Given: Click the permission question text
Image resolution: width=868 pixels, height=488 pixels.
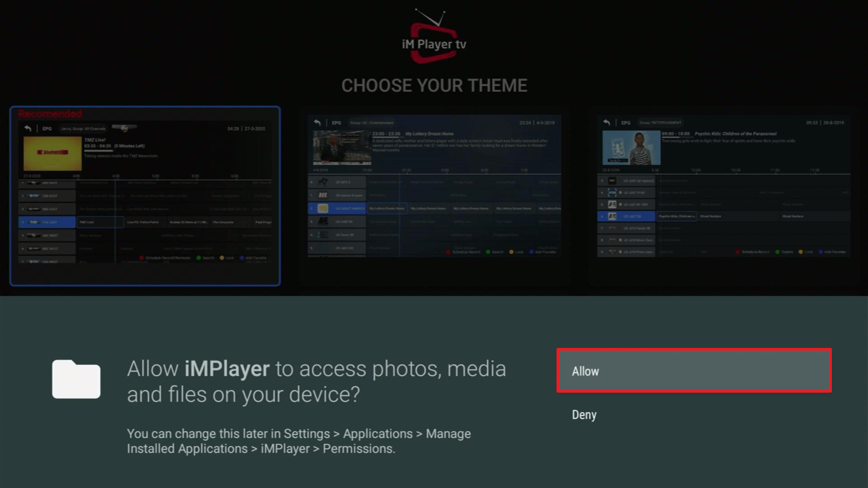Looking at the screenshot, I should 316,381.
